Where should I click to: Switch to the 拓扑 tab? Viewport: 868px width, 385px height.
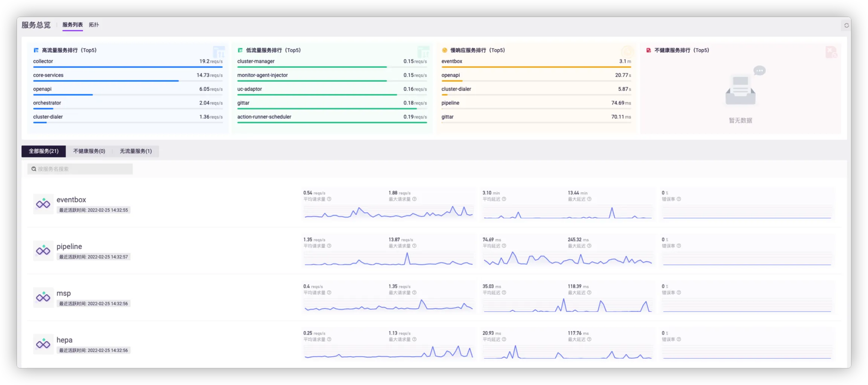[94, 25]
